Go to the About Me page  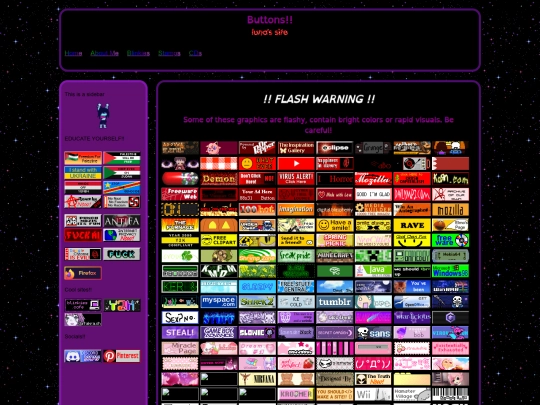(x=104, y=53)
